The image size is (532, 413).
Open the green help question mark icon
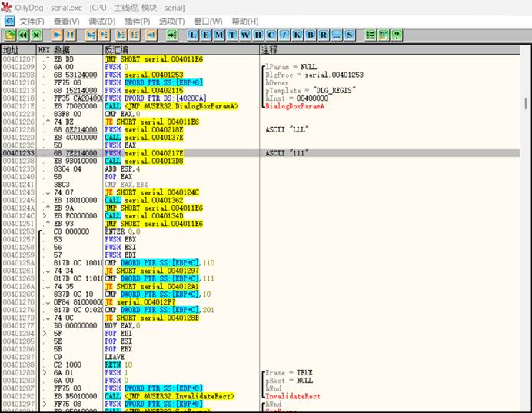[x=397, y=35]
